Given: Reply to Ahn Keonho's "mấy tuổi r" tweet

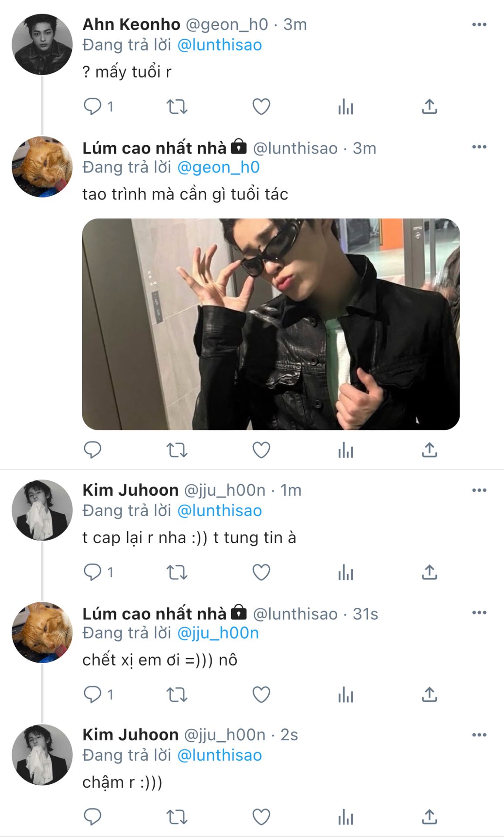Looking at the screenshot, I should (x=92, y=107).
